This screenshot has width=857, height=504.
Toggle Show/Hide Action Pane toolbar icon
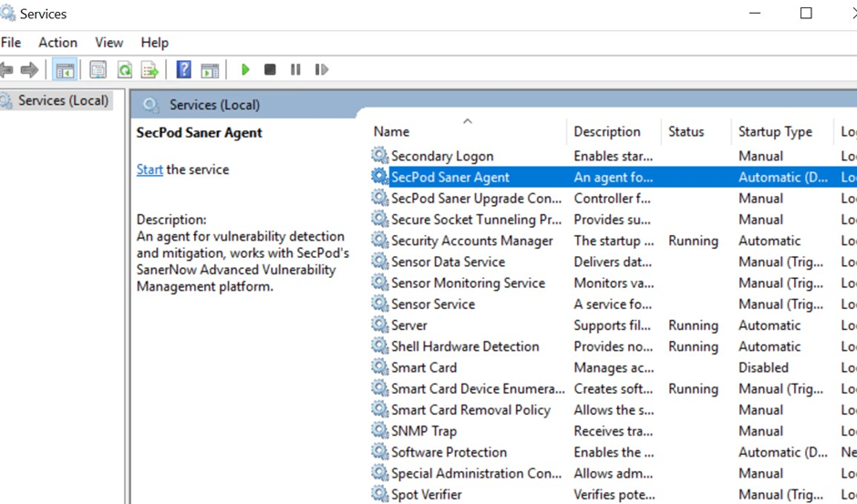point(210,70)
